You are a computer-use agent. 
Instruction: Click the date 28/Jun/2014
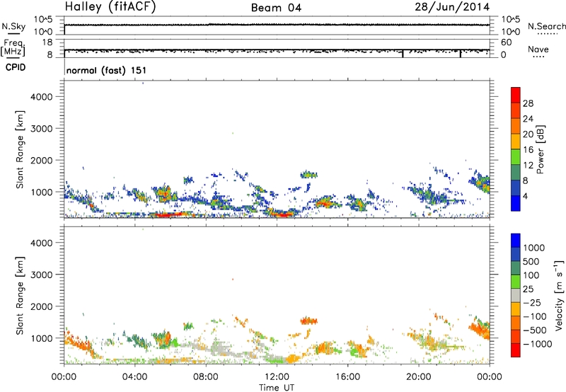coord(452,7)
